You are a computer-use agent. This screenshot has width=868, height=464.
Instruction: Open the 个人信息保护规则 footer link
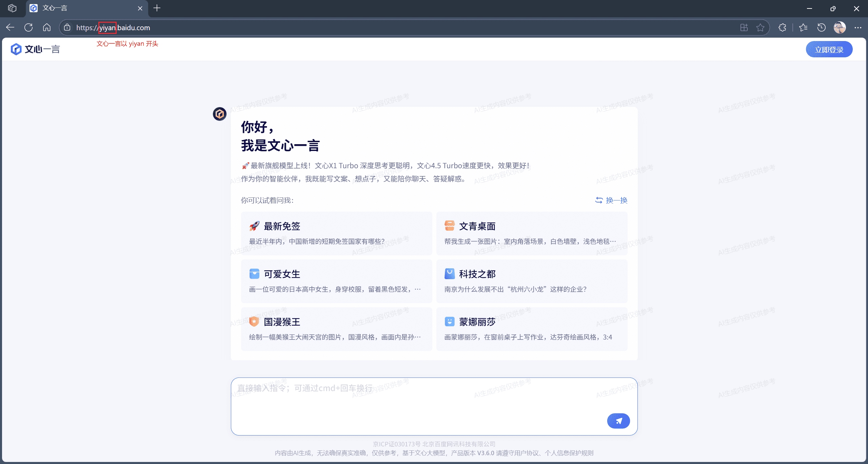[x=569, y=453]
